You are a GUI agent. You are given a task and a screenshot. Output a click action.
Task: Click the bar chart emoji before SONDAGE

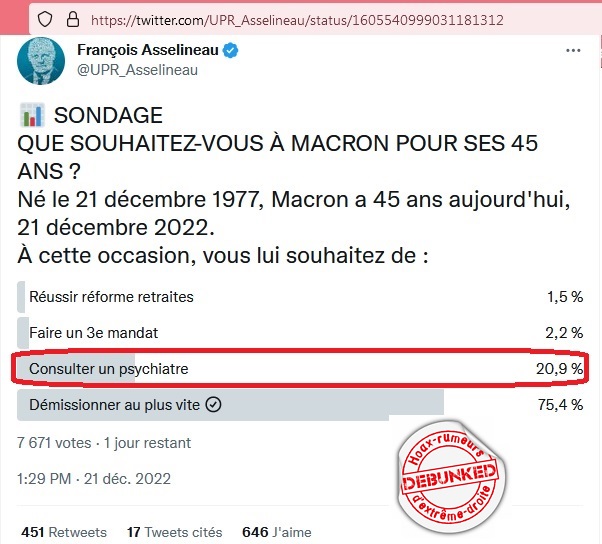click(x=32, y=117)
